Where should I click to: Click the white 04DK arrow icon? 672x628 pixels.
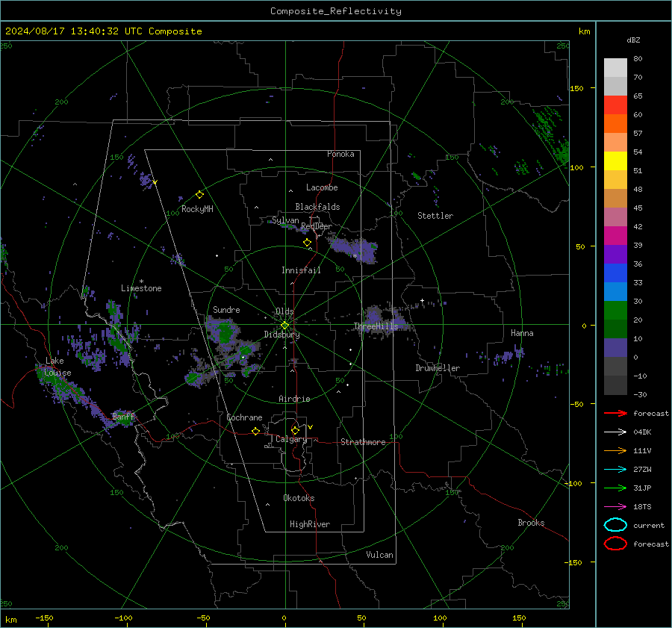pyautogui.click(x=615, y=432)
